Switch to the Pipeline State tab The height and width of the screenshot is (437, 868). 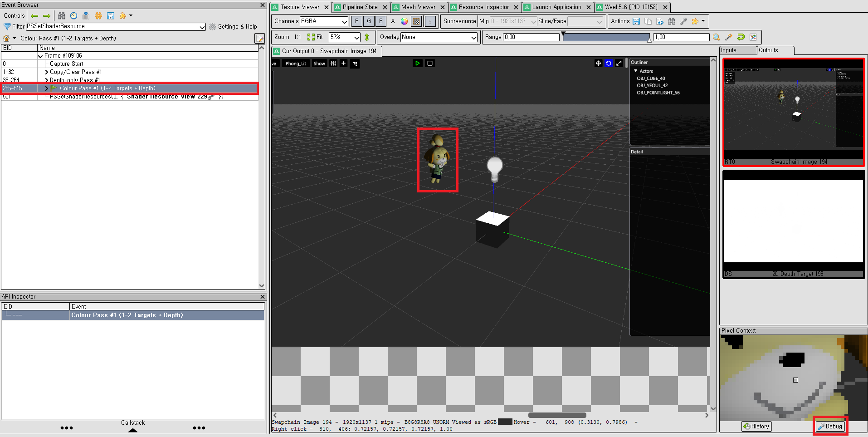pos(360,7)
